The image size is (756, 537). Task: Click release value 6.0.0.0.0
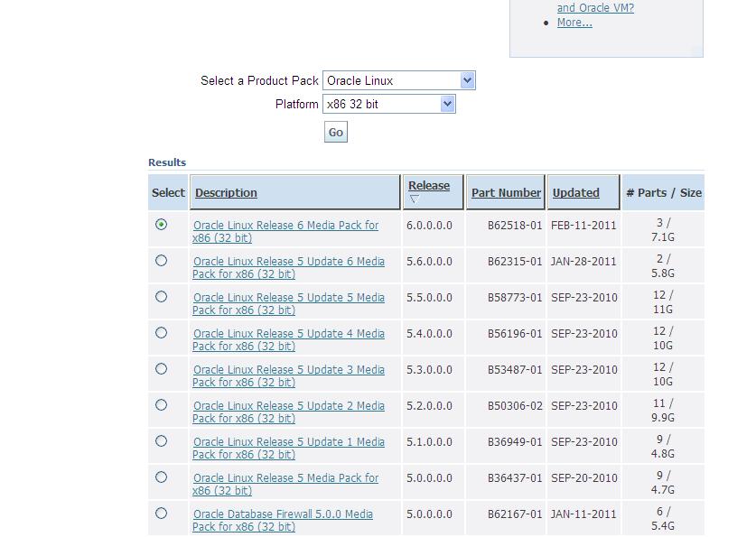[429, 226]
